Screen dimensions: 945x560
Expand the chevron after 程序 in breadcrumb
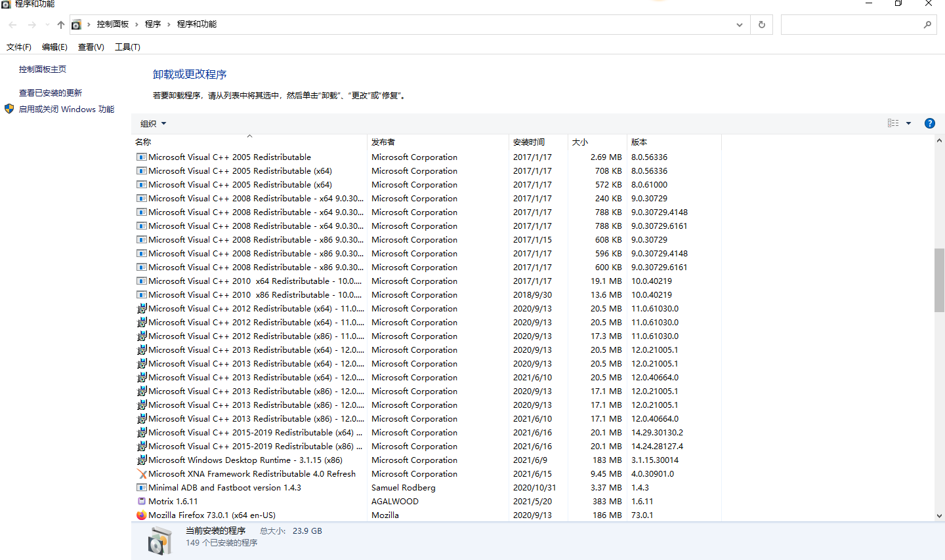(x=169, y=24)
